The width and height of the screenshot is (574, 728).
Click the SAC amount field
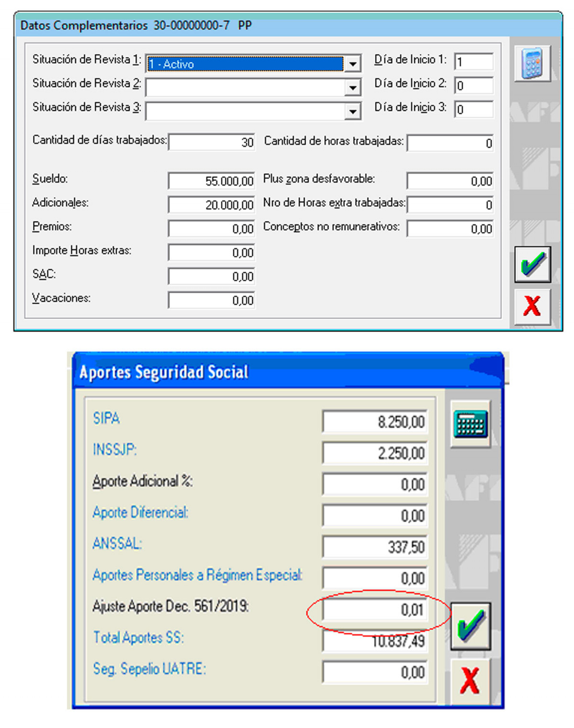coord(211,276)
